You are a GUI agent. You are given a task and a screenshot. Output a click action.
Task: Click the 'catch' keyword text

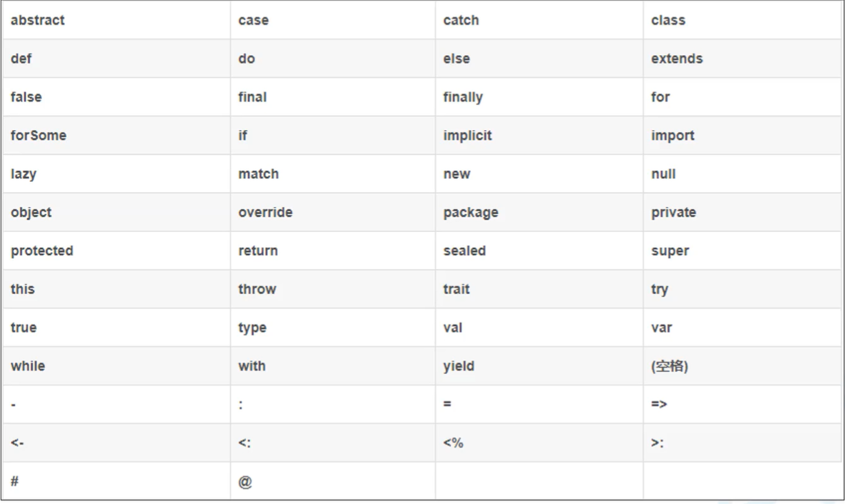[461, 21]
